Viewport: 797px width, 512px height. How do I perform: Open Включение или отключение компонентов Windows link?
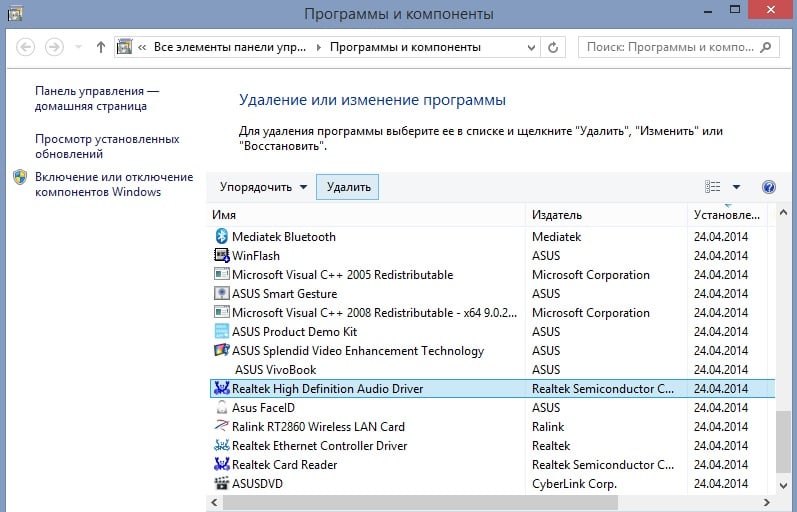coord(114,184)
